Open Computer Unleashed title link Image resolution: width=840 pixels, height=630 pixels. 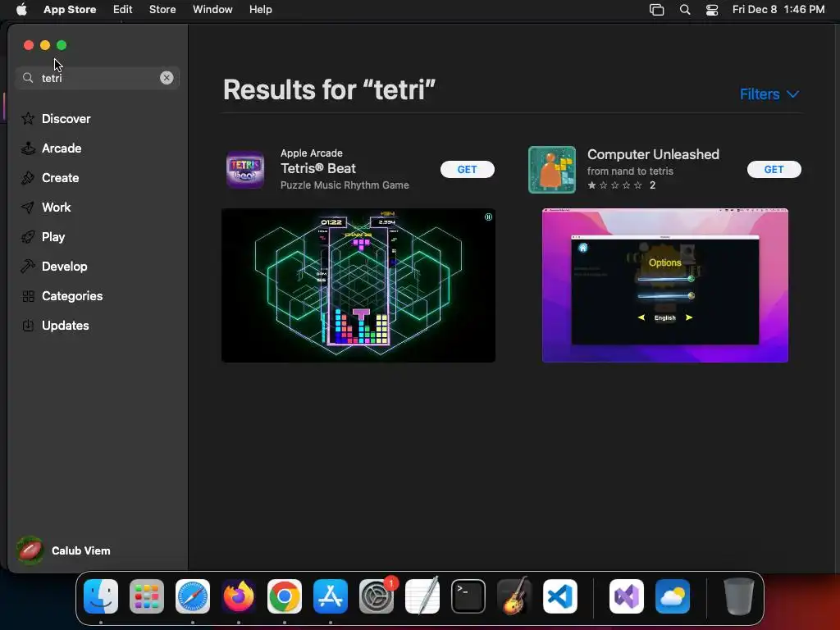652,154
